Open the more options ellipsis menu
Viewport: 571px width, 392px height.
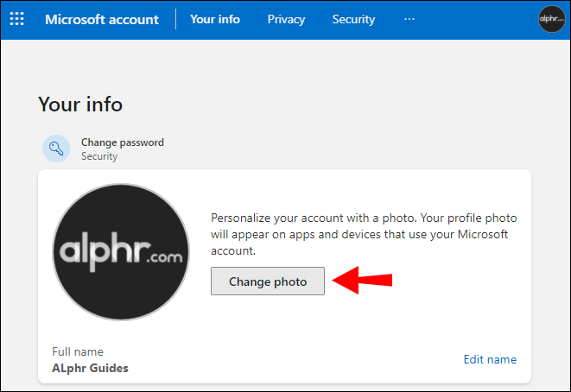409,19
